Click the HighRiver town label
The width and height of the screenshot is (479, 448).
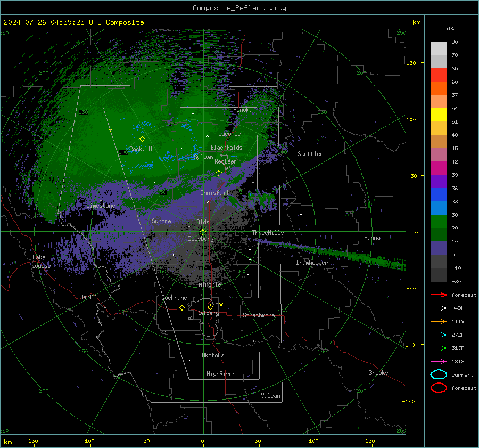[x=221, y=374]
